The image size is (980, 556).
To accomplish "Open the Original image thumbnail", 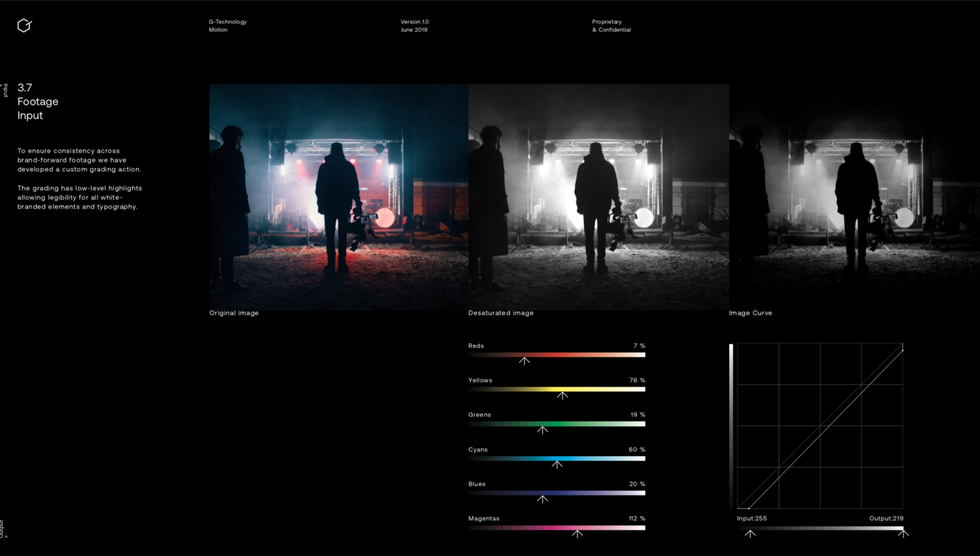I will click(338, 196).
